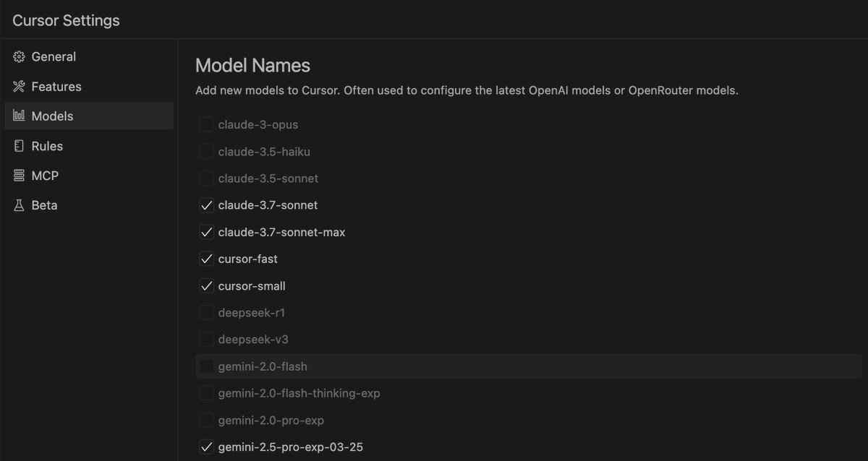
Task: Enable the gemini-2.0-flash checkbox
Action: coord(206,367)
